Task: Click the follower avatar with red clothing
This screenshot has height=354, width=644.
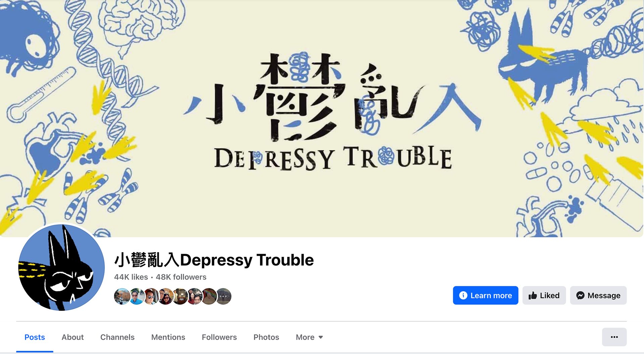Action: [195, 296]
